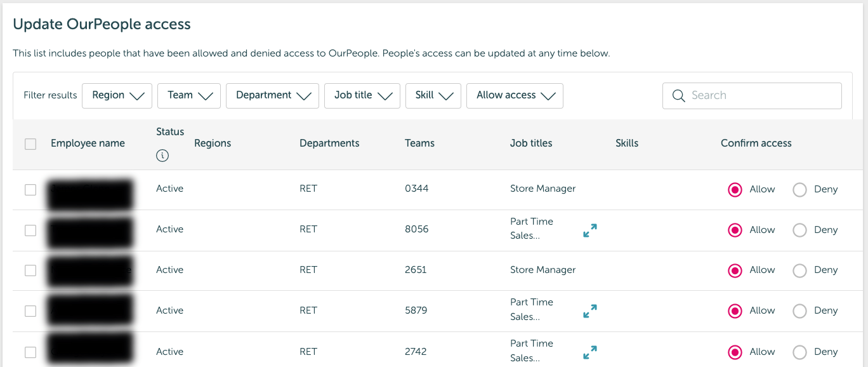Click Part Time Sales in team 8056 row
Viewport: 868px width, 367px height.
[532, 229]
